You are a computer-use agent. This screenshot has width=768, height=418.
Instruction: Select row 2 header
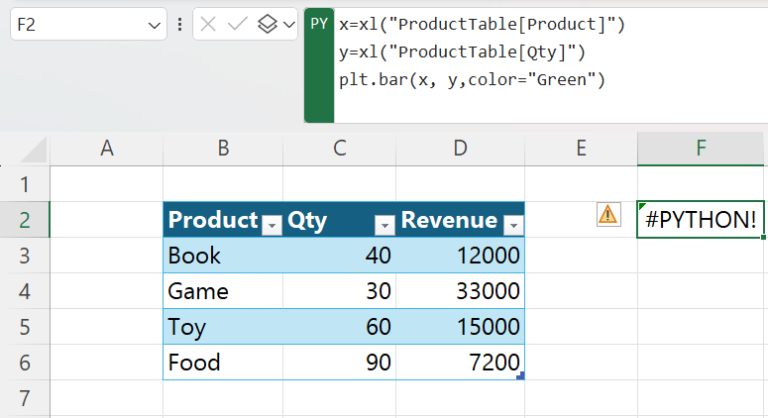coord(24,220)
